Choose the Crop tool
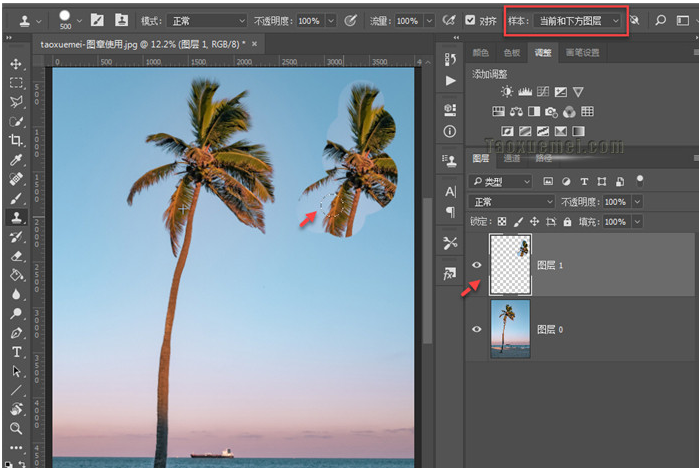 tap(17, 140)
